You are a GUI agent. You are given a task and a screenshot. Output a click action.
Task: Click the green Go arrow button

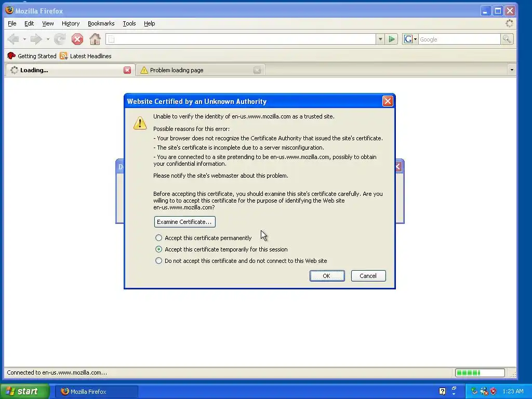pos(392,39)
